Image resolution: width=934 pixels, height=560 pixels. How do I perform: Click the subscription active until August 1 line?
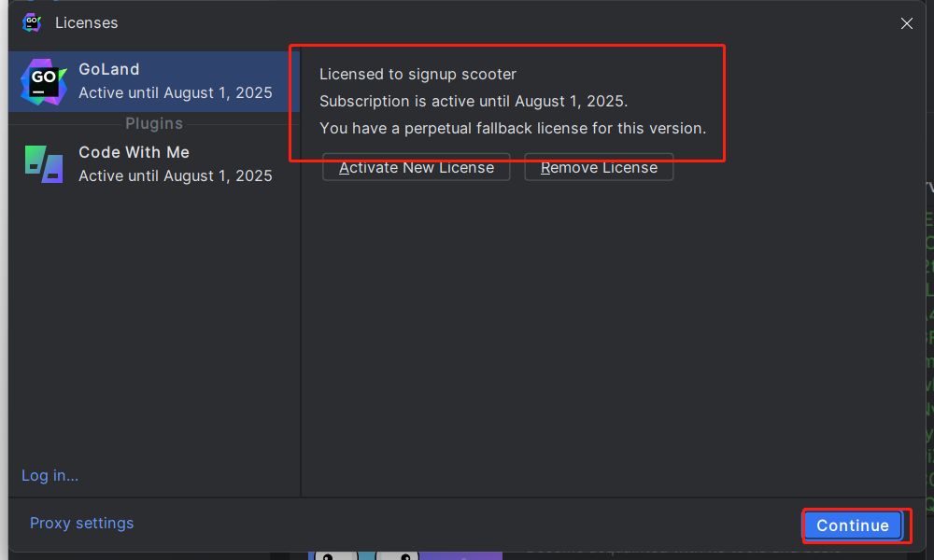click(x=473, y=101)
